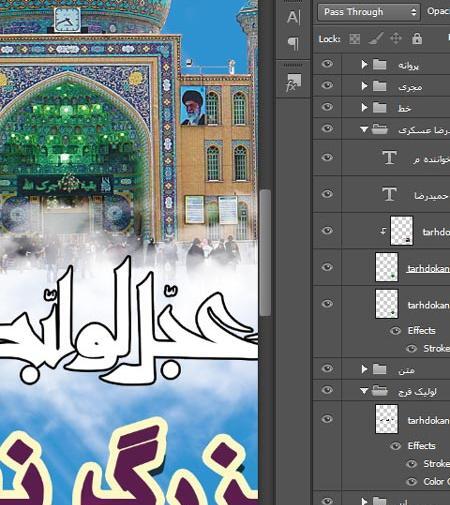Click the Opacity label
Screen dimensions: 450x505
(x=438, y=11)
